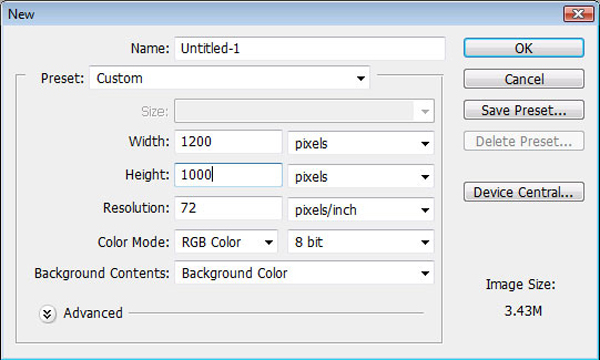The image size is (600, 360).
Task: Click the Image Size label
Action: tap(520, 284)
